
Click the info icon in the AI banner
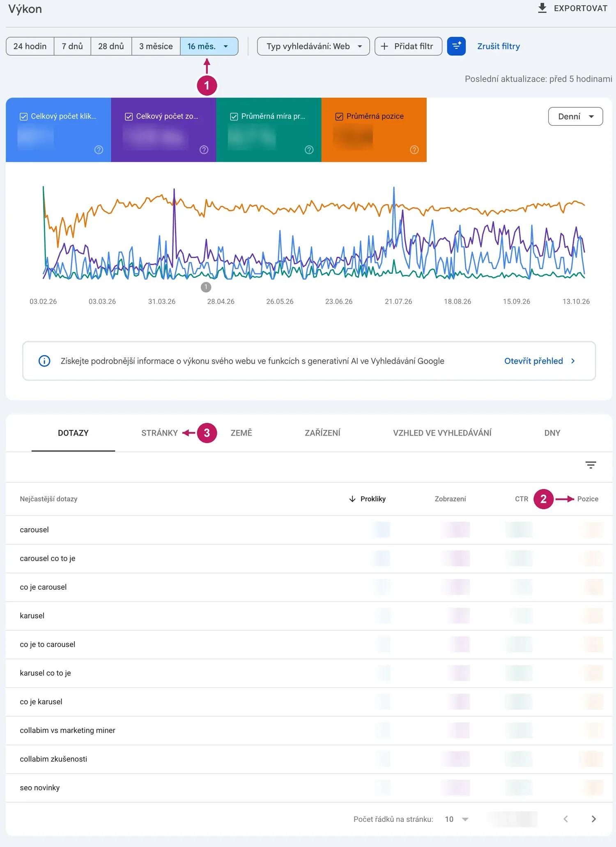point(44,361)
